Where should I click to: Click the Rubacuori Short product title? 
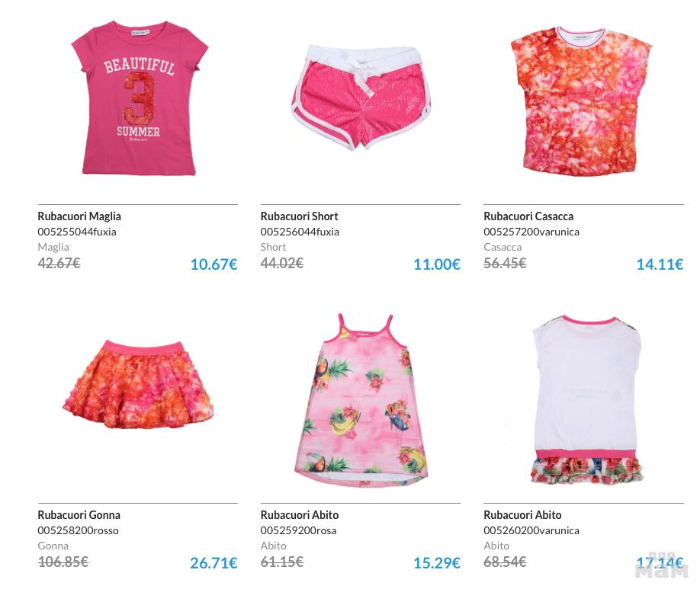click(x=299, y=216)
